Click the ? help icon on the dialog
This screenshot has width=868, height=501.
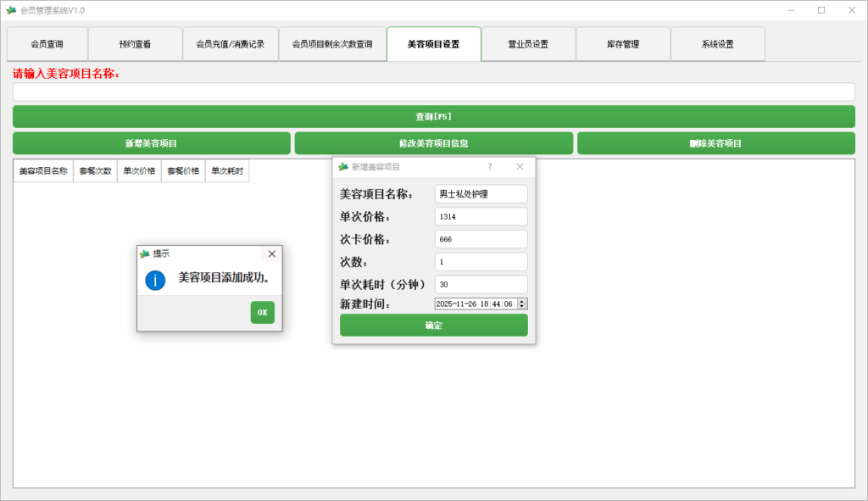(x=490, y=166)
